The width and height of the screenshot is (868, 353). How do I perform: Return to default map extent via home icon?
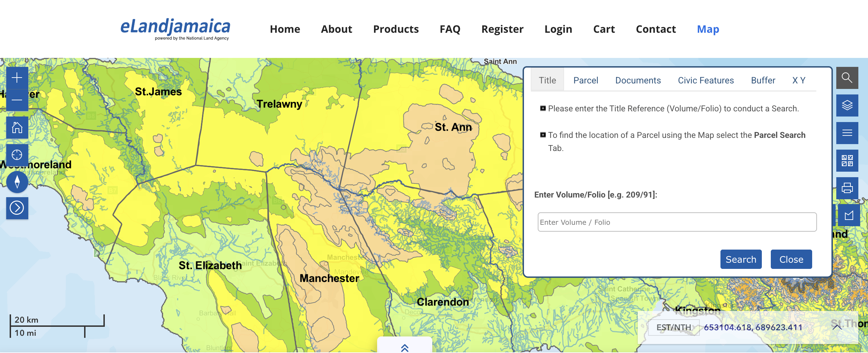(x=17, y=128)
